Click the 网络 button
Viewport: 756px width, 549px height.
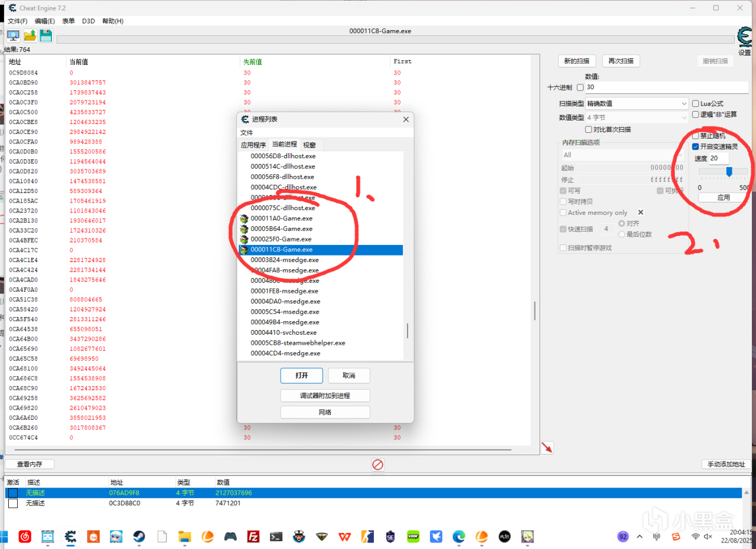click(325, 412)
